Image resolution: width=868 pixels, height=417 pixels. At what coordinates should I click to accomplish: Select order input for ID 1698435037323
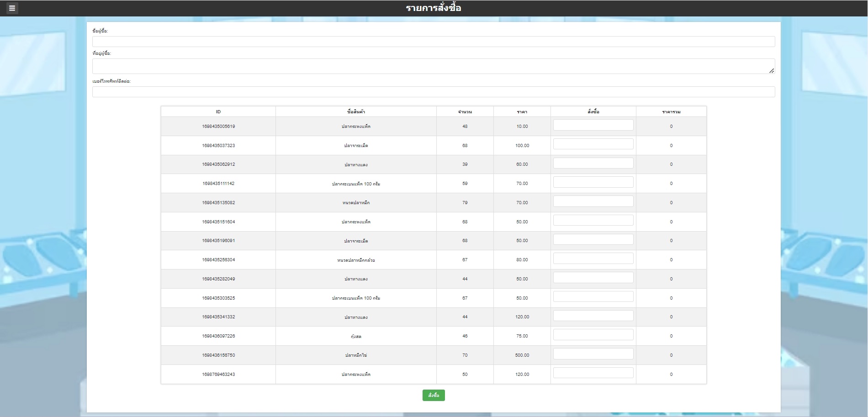pyautogui.click(x=593, y=144)
